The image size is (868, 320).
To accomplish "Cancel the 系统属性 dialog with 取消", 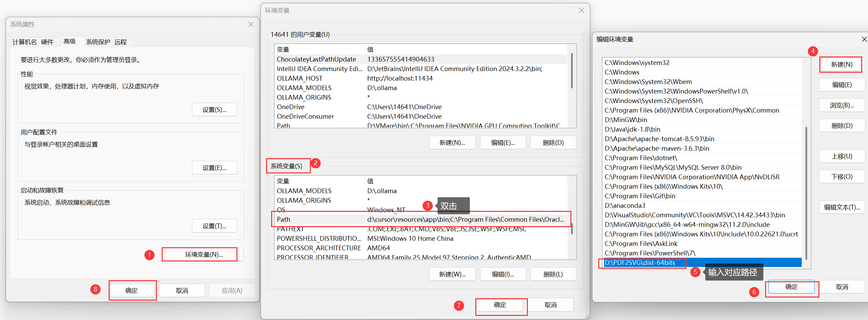I will tap(182, 290).
